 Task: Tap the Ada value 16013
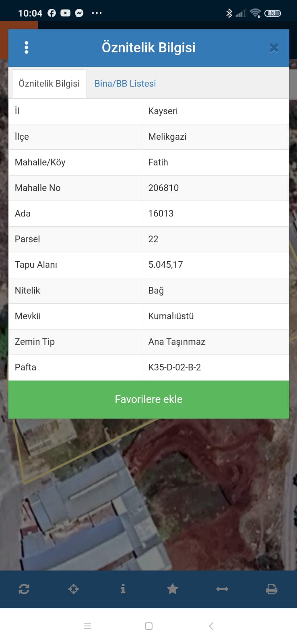coord(161,213)
